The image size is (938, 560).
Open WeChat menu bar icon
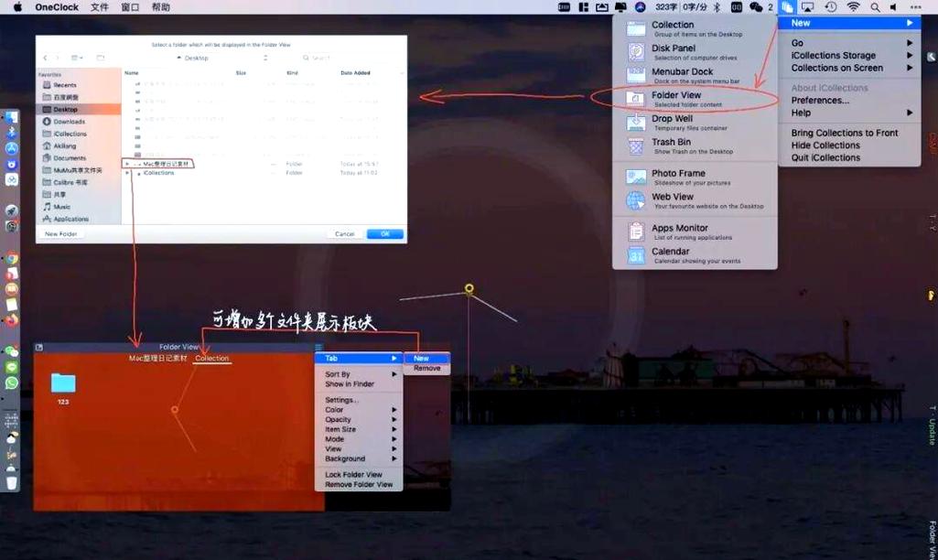(756, 7)
